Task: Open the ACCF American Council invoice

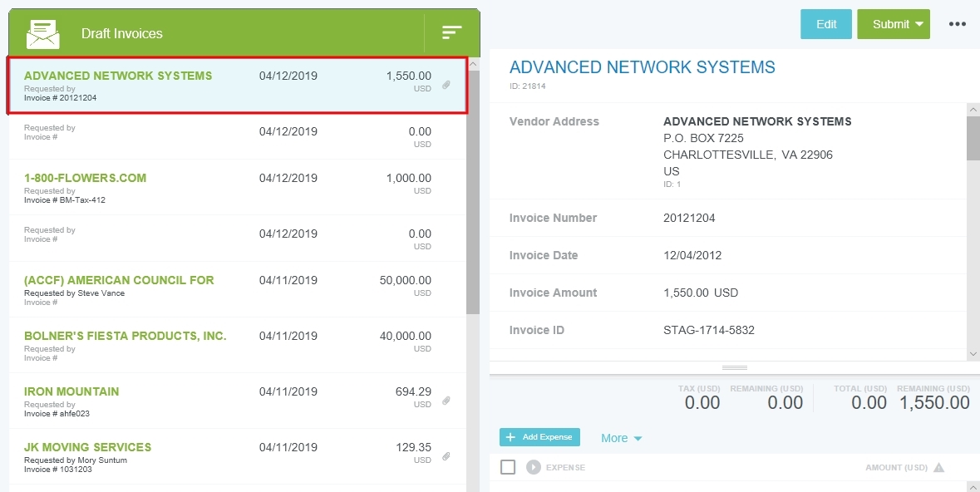Action: (x=119, y=280)
